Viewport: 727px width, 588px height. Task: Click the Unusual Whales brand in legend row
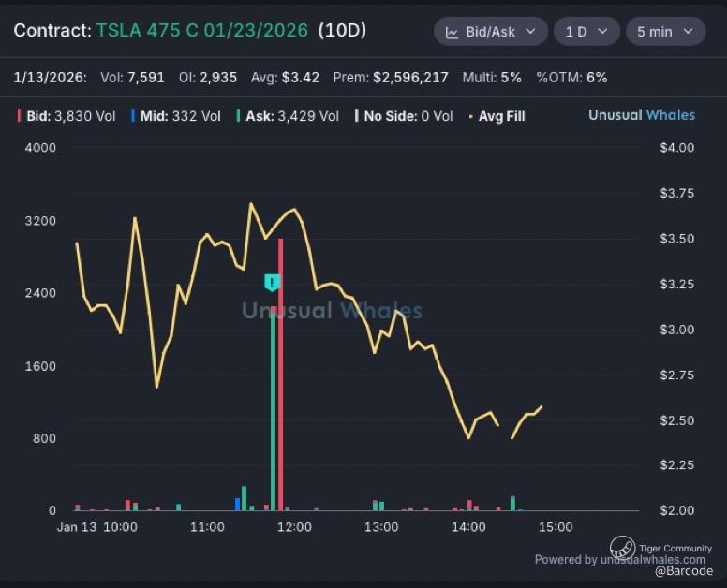[641, 115]
